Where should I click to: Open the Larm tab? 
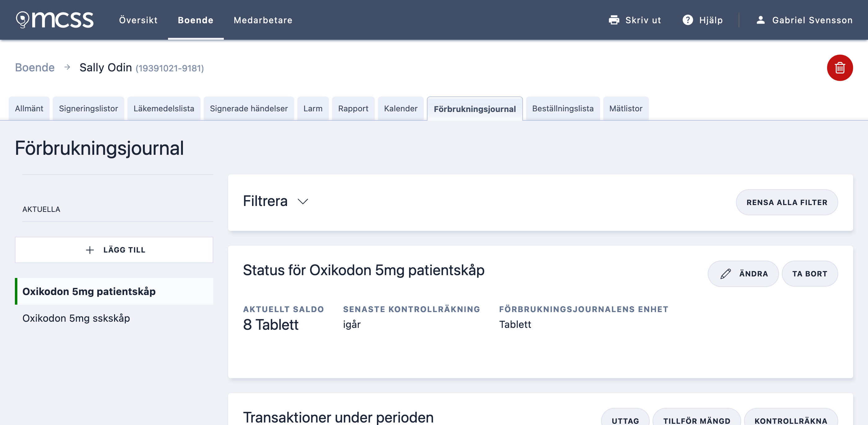coord(313,108)
